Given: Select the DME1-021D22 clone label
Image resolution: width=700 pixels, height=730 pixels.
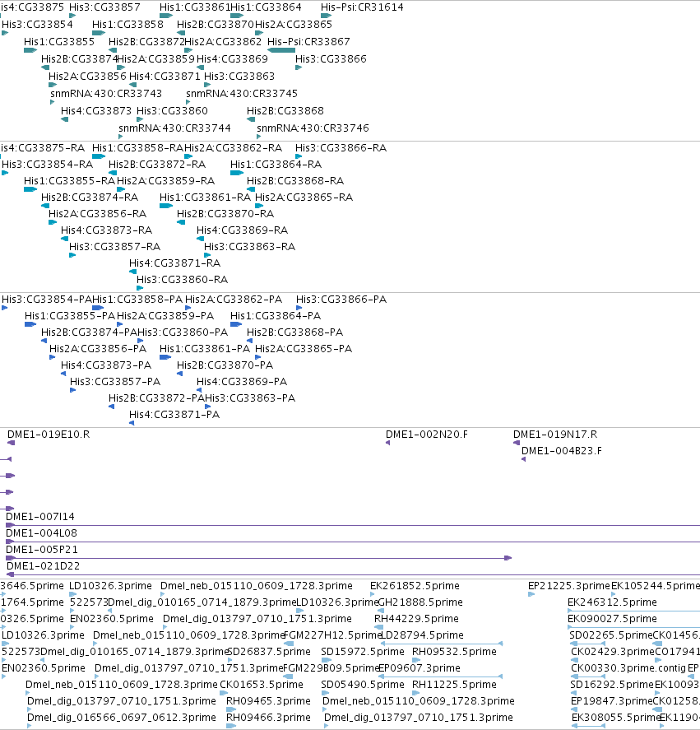Looking at the screenshot, I should tap(43, 565).
